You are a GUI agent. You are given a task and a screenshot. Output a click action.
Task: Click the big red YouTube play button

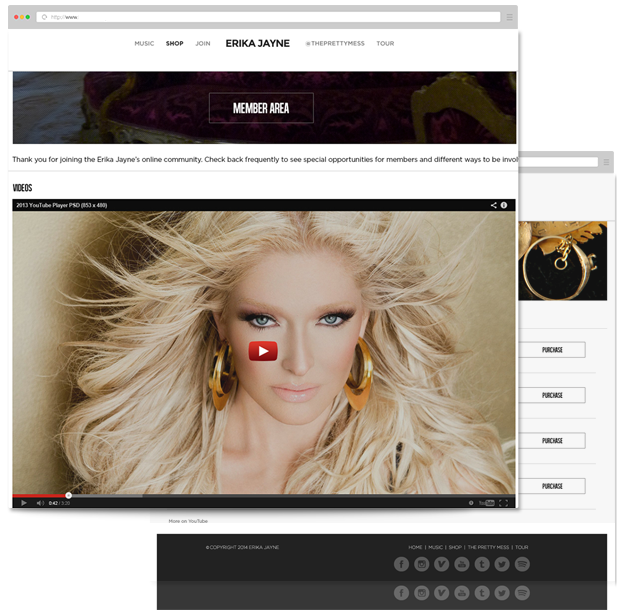tap(263, 351)
